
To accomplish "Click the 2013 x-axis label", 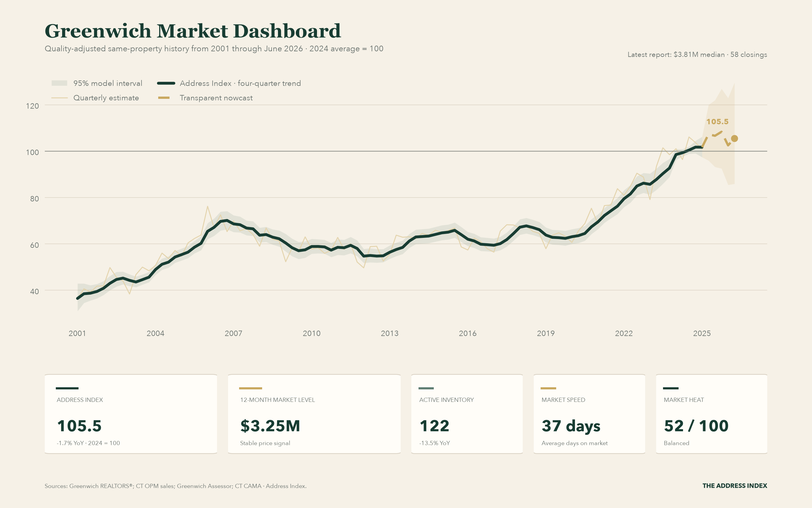I will (x=390, y=333).
